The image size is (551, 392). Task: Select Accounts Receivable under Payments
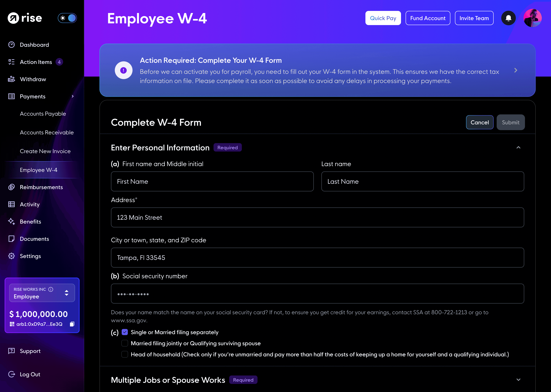tap(47, 132)
